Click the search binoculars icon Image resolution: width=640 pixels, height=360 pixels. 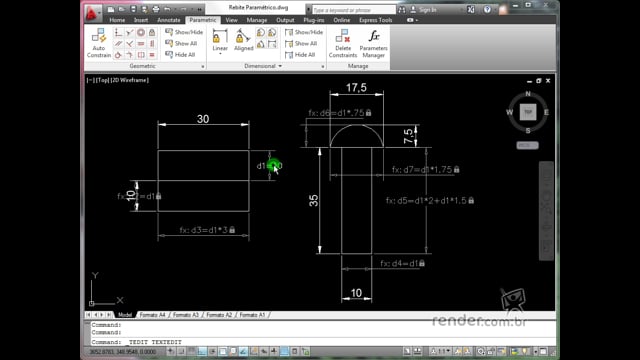point(402,9)
